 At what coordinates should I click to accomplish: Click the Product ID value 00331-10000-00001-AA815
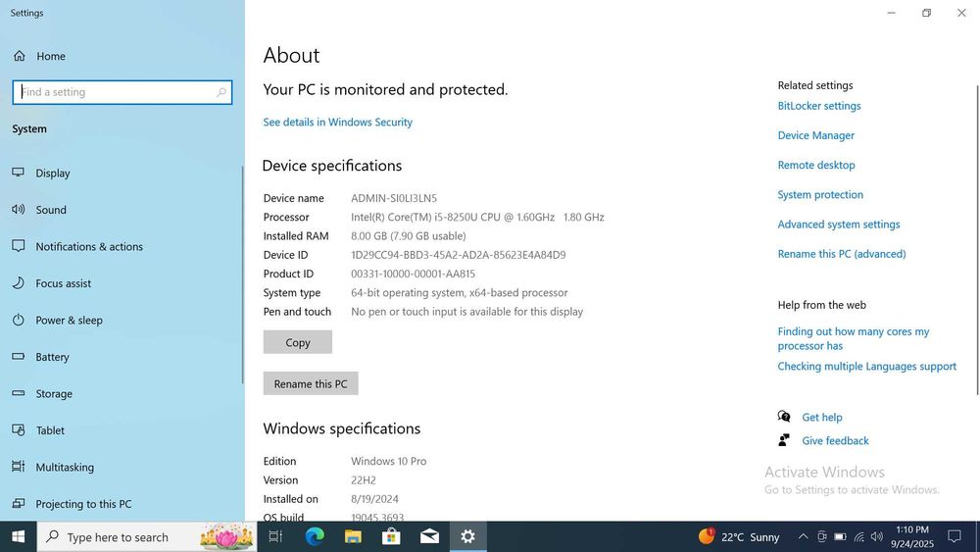pos(414,274)
